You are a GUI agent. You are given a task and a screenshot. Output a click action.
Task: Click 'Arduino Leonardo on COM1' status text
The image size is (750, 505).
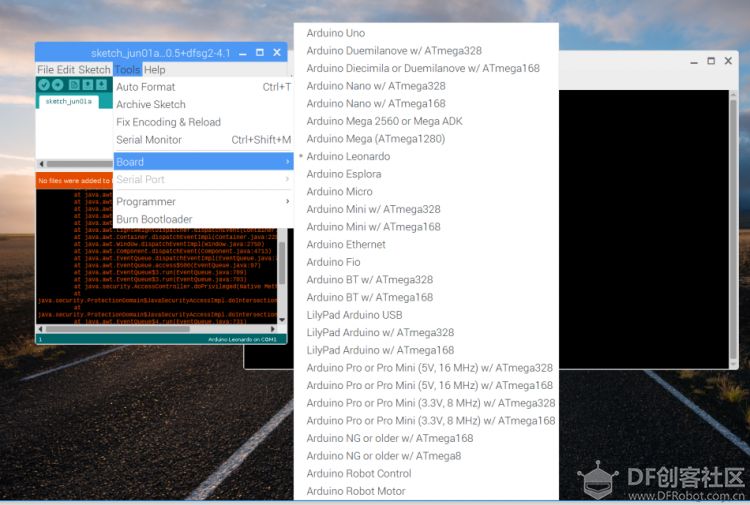(242, 340)
